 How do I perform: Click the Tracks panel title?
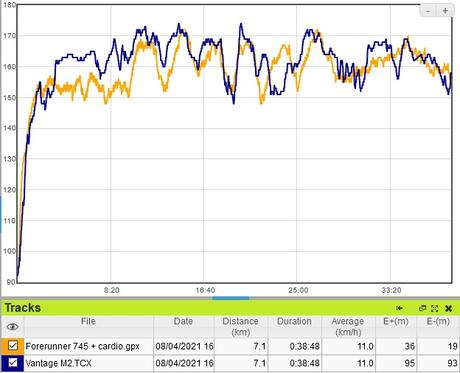pyautogui.click(x=22, y=308)
